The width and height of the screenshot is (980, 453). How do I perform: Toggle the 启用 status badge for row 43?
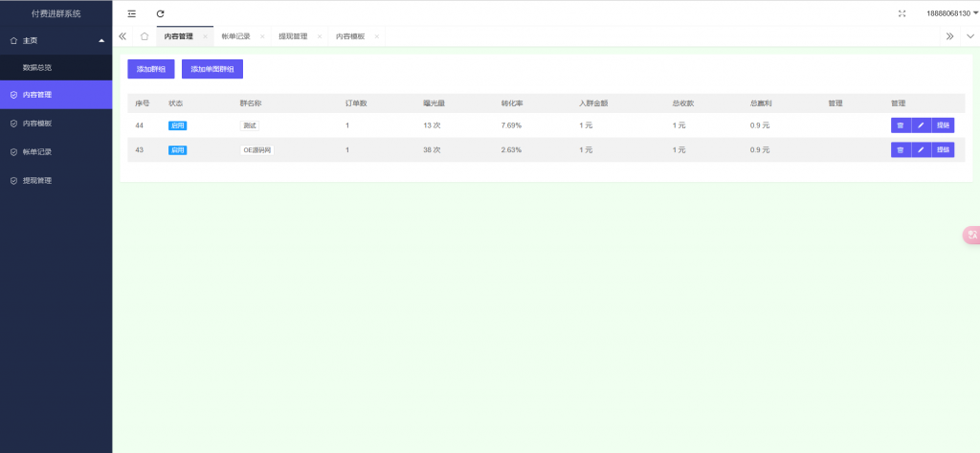177,150
